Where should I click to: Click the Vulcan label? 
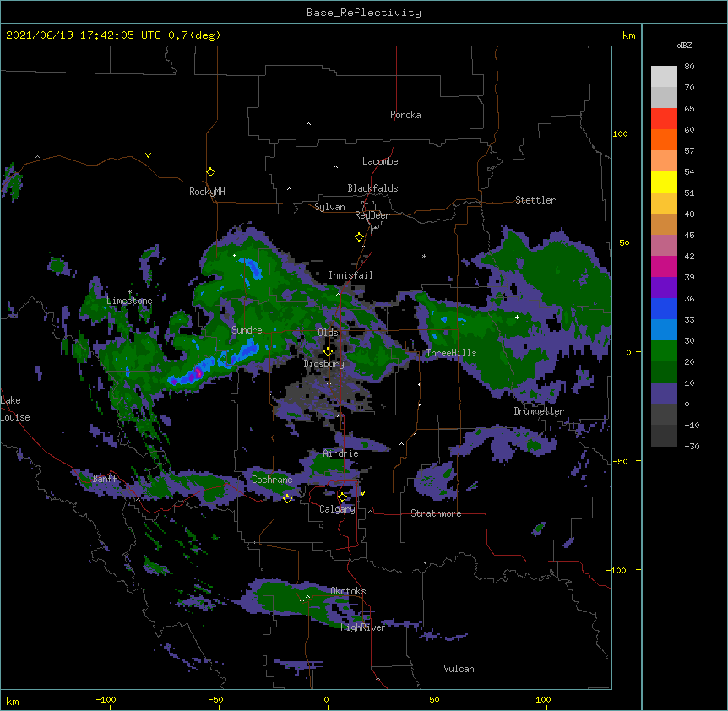pyautogui.click(x=459, y=669)
